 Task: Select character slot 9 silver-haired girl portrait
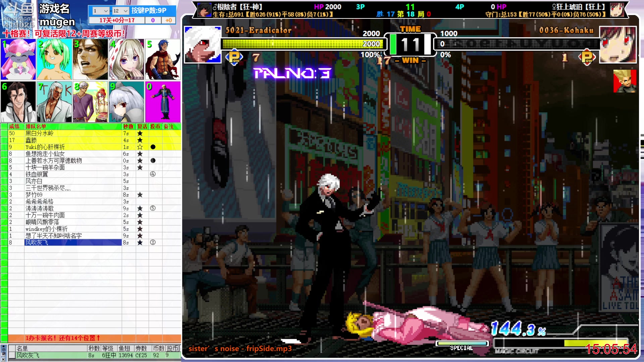(126, 102)
